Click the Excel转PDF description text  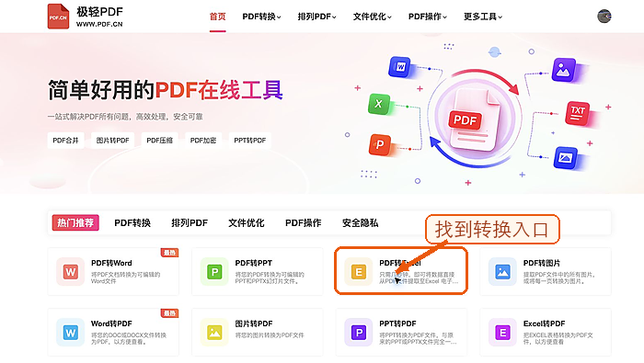[558, 338]
